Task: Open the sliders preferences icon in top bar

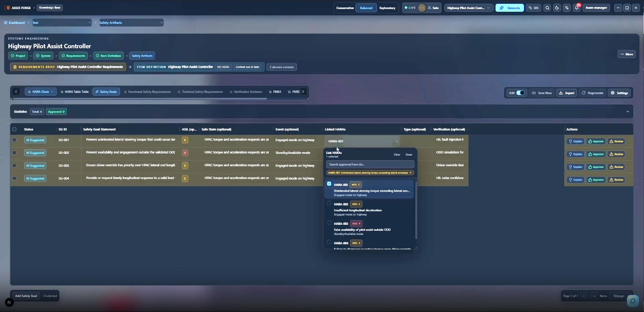Action: 567,8
